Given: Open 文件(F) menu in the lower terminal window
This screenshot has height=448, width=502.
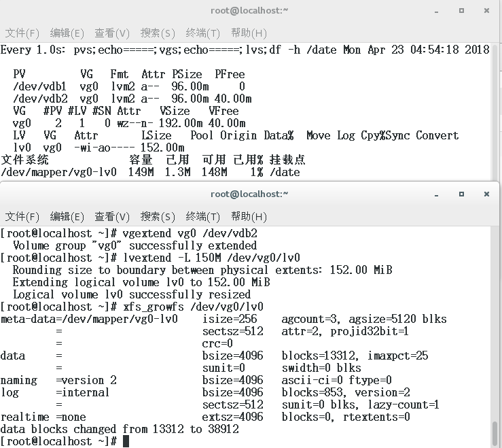Looking at the screenshot, I should click(x=22, y=217).
